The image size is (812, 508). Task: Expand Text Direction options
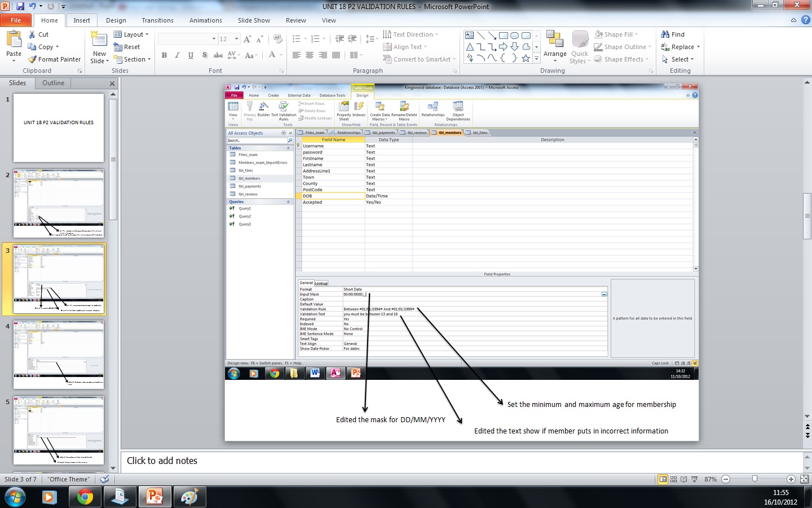[411, 34]
